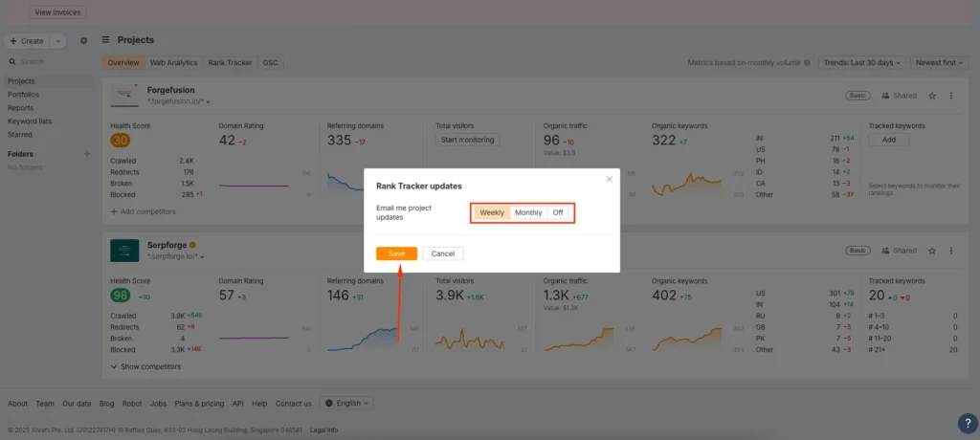The width and height of the screenshot is (980, 440).
Task: Turn email project updates Off
Action: [x=558, y=212]
